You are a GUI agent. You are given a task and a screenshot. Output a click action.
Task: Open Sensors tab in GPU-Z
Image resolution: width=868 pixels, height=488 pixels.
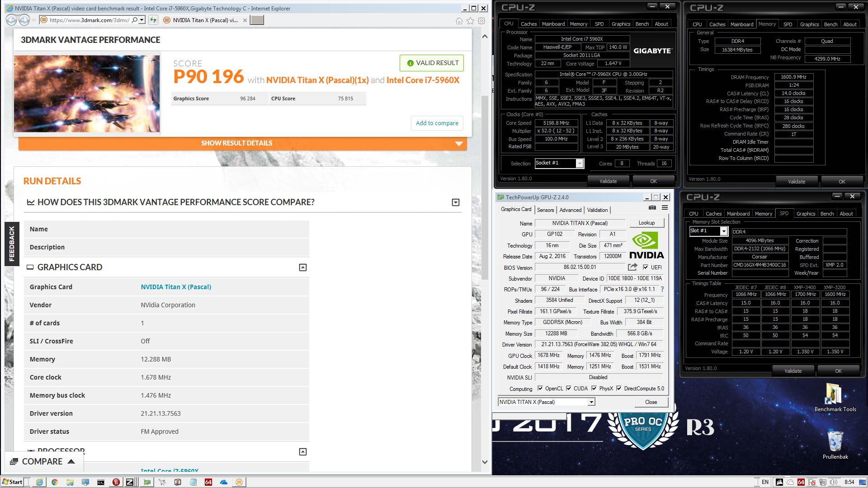click(545, 210)
